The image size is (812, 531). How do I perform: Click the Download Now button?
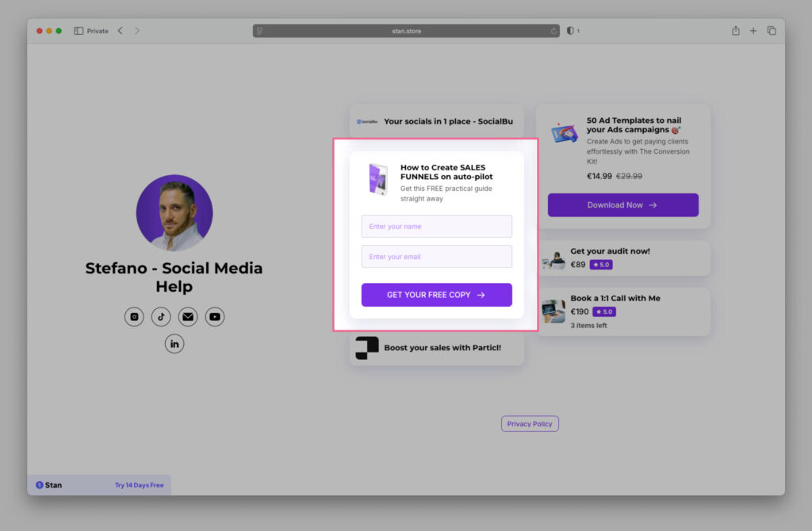click(622, 205)
